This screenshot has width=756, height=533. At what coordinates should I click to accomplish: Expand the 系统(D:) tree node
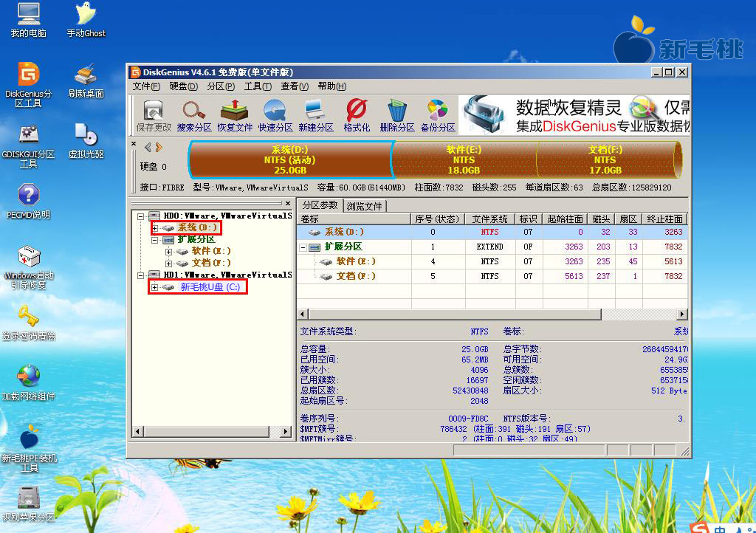click(155, 228)
